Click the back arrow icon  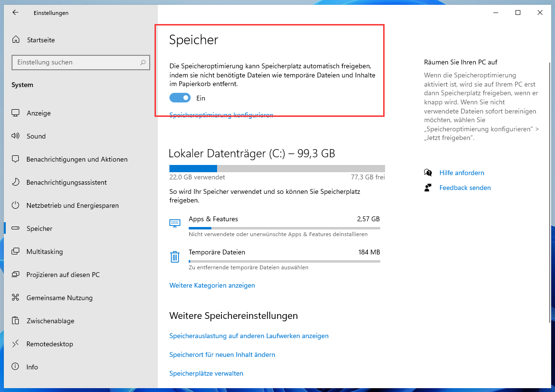tap(15, 13)
